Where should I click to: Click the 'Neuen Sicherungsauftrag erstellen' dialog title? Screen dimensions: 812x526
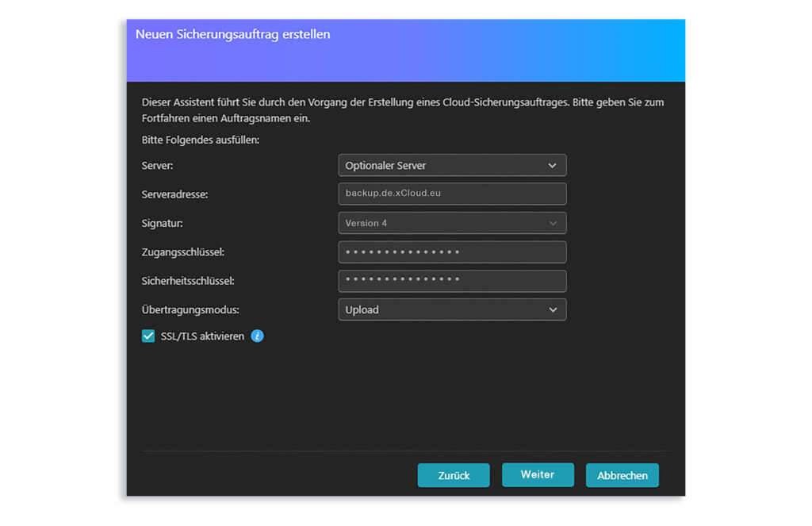tap(232, 35)
